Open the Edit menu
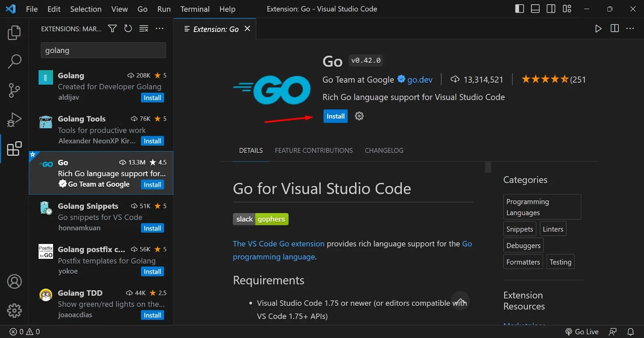 [54, 9]
